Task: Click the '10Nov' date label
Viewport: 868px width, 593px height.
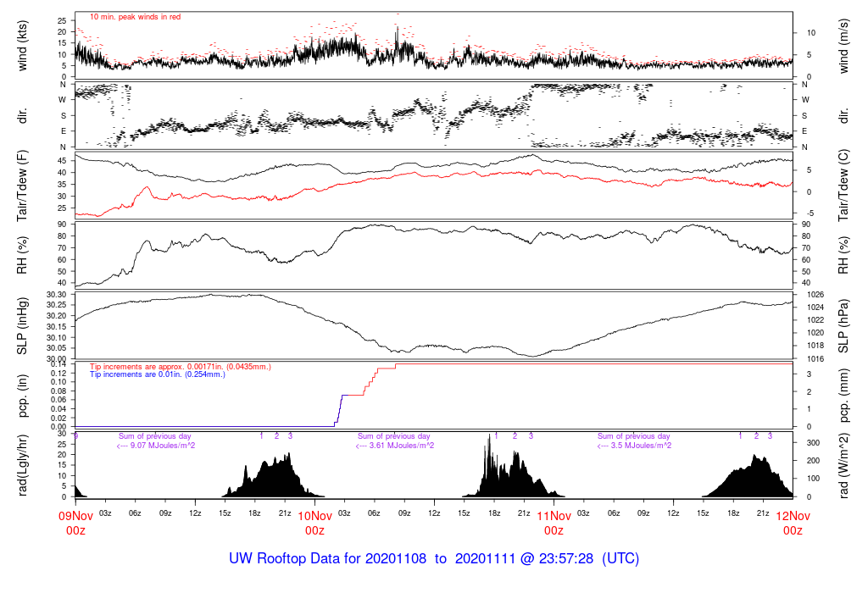Action: tap(315, 516)
